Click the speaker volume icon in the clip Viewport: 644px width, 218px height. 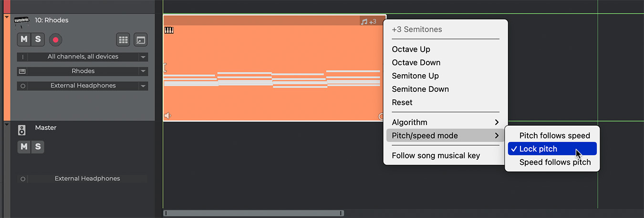(x=167, y=116)
